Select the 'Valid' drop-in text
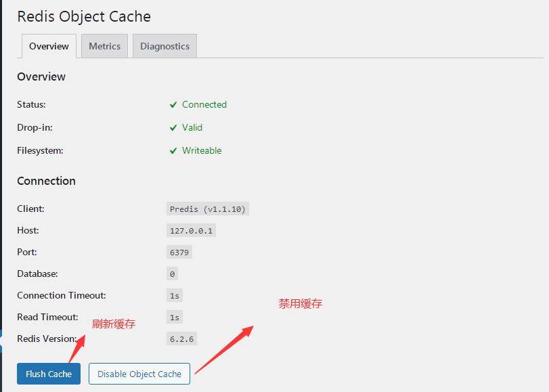Viewport: 549px width, 392px height. tap(192, 127)
